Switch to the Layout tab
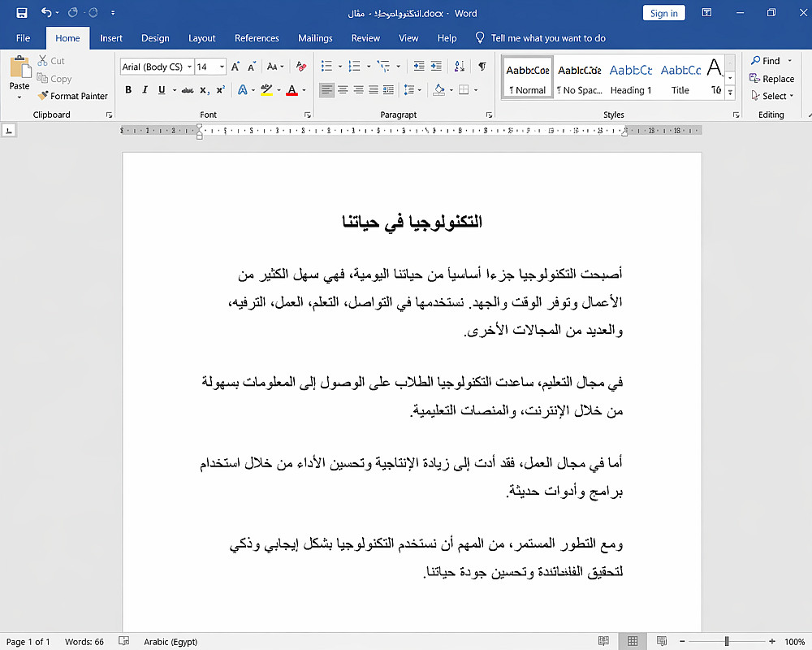The image size is (812, 650). click(202, 38)
